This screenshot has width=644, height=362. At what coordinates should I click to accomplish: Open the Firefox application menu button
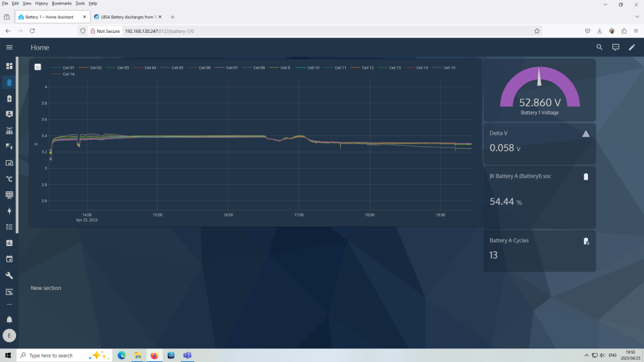(636, 31)
